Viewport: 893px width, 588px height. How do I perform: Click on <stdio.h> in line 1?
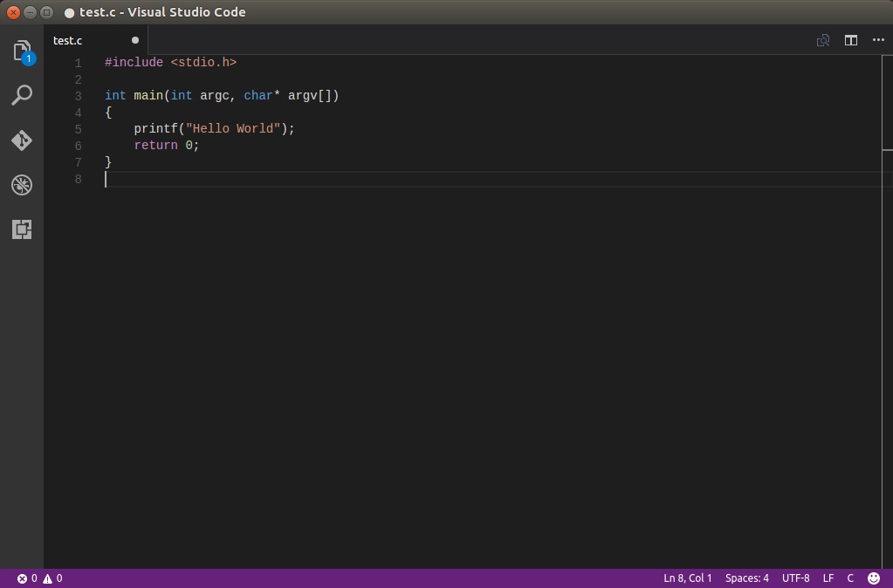tap(203, 63)
